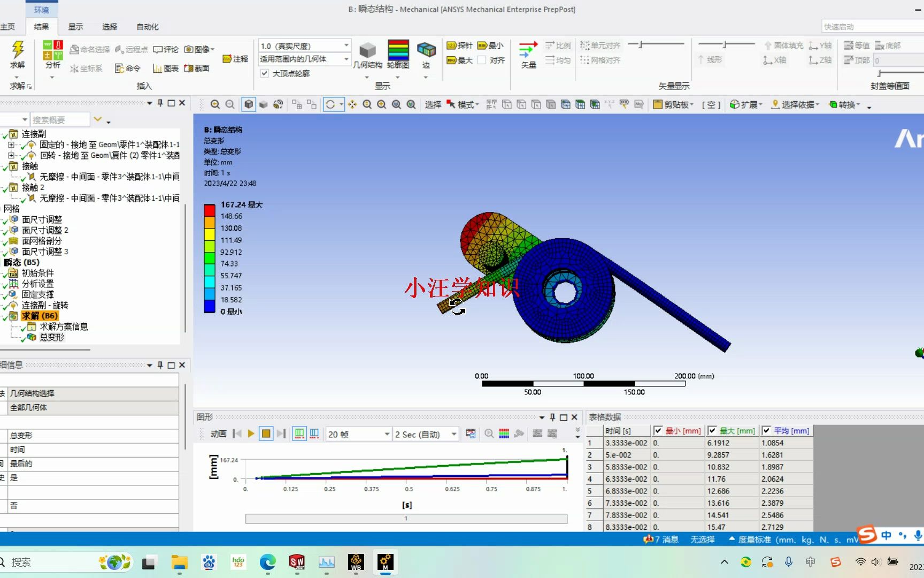Image resolution: width=924 pixels, height=578 pixels.
Task: Jump to previous animation frame
Action: 237,434
